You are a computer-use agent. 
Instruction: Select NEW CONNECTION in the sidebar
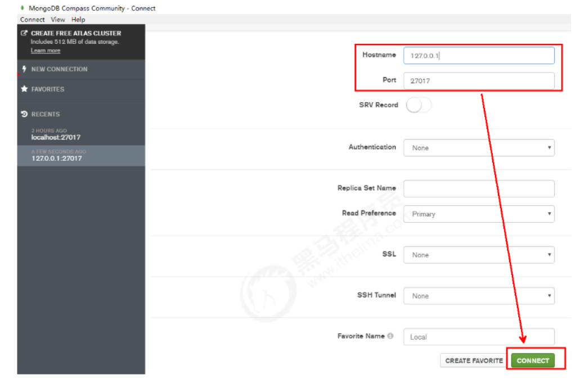[81, 69]
